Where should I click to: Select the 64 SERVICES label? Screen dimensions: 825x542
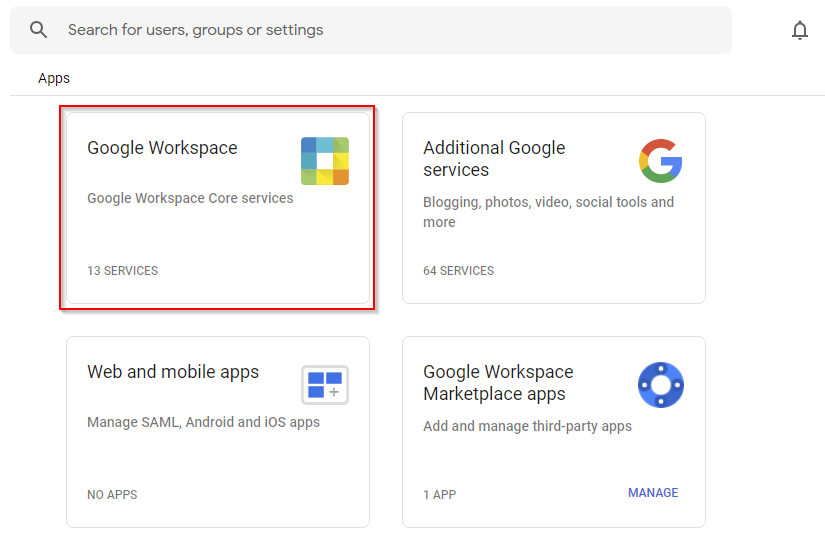tap(458, 271)
